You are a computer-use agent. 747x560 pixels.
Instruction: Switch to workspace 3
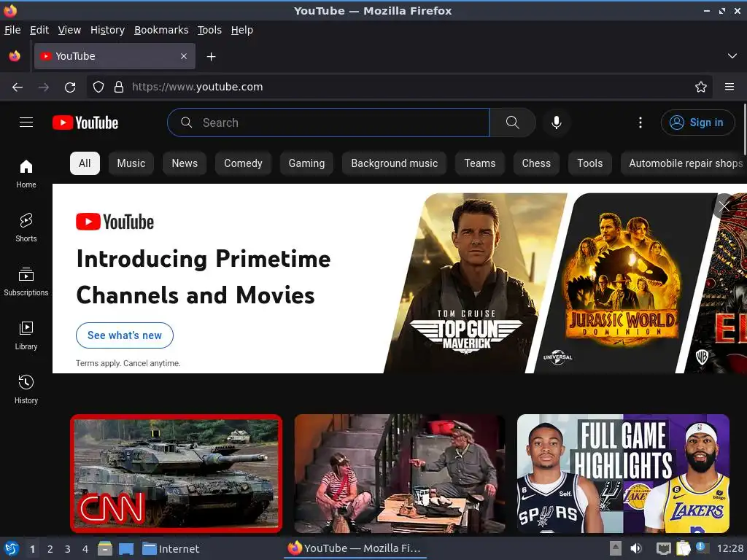(68, 549)
